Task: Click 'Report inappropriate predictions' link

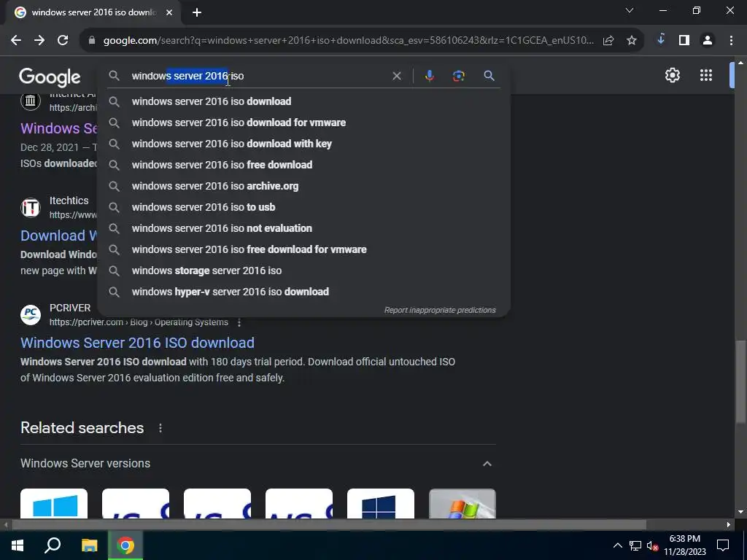Action: click(440, 310)
